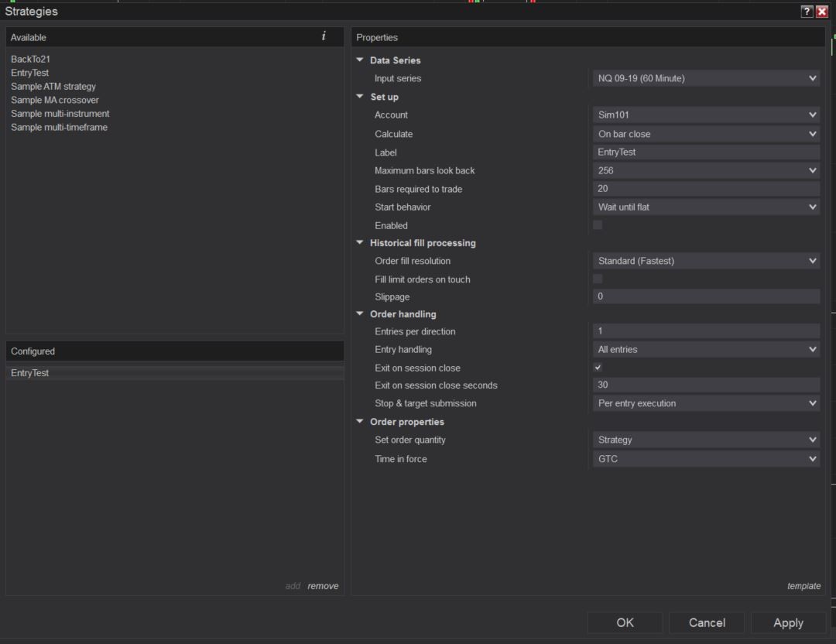Open the Start behavior dropdown
836x644 pixels.
tap(706, 207)
